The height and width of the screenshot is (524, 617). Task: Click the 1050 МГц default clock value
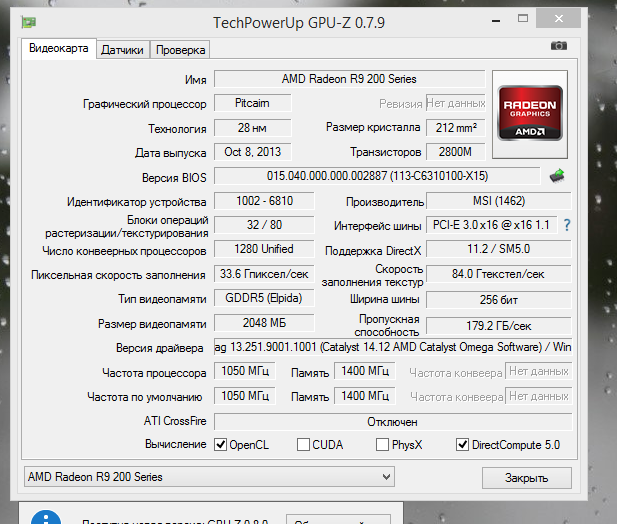point(245,396)
